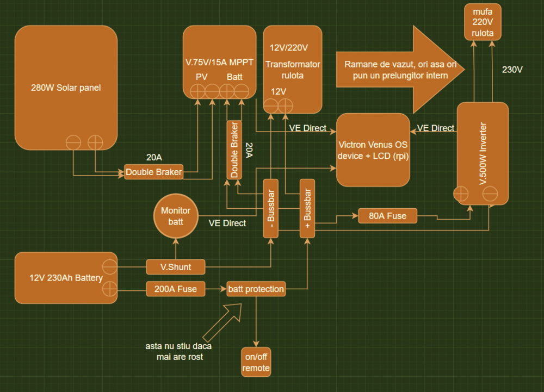Image resolution: width=544 pixels, height=392 pixels.
Task: Click the on/off remote box
Action: click(256, 362)
